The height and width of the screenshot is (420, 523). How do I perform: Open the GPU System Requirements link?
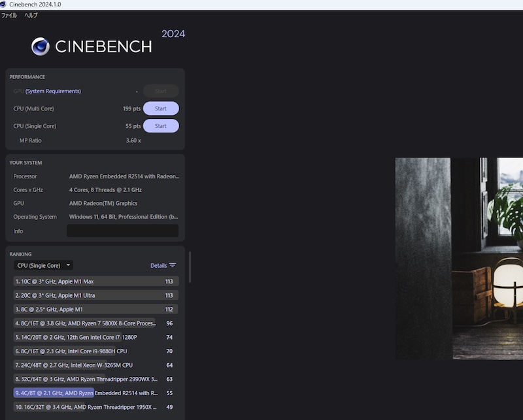click(53, 91)
